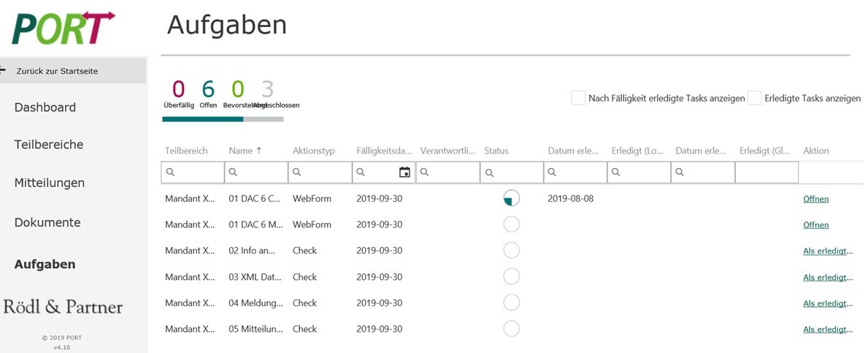
Task: Open Dashboard in the sidebar
Action: 45,107
